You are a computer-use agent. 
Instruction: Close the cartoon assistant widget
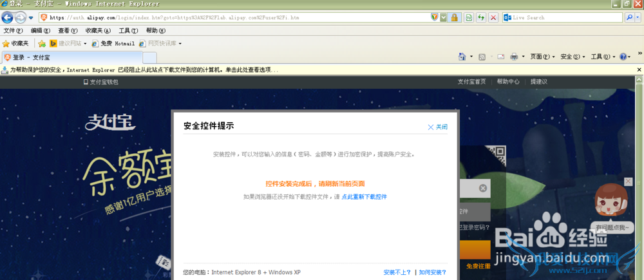pos(628,181)
